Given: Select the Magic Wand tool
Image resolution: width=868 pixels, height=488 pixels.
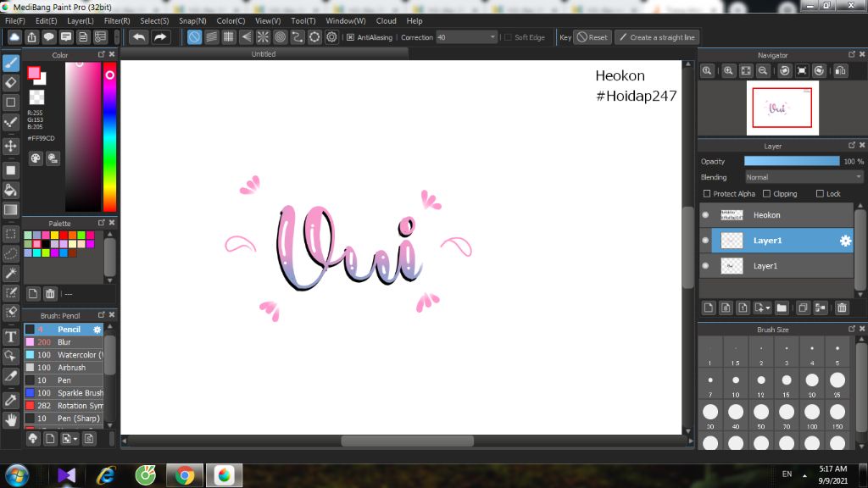Looking at the screenshot, I should pos(11,274).
